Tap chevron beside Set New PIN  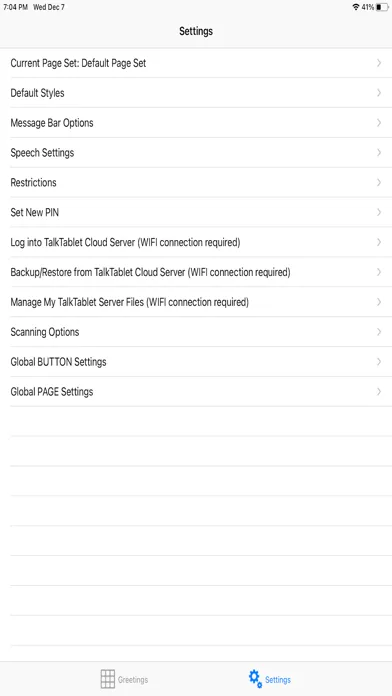pyautogui.click(x=379, y=212)
